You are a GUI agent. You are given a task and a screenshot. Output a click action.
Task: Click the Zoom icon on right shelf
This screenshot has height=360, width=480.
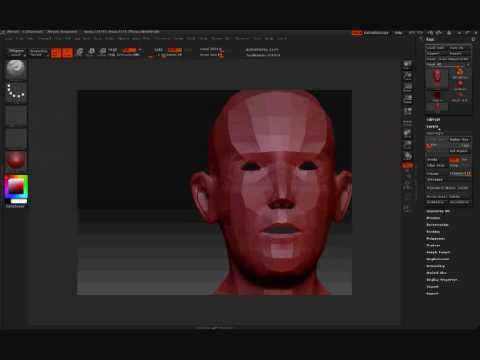click(407, 76)
